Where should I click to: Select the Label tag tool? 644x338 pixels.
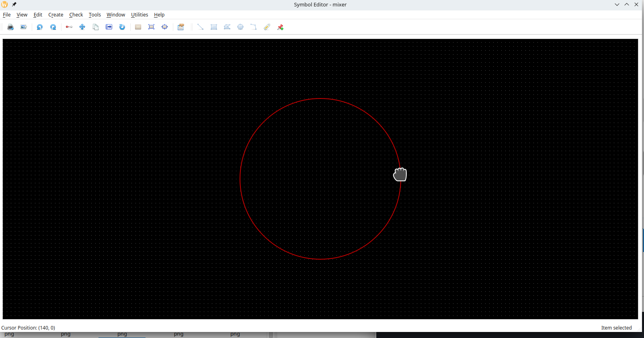[267, 27]
